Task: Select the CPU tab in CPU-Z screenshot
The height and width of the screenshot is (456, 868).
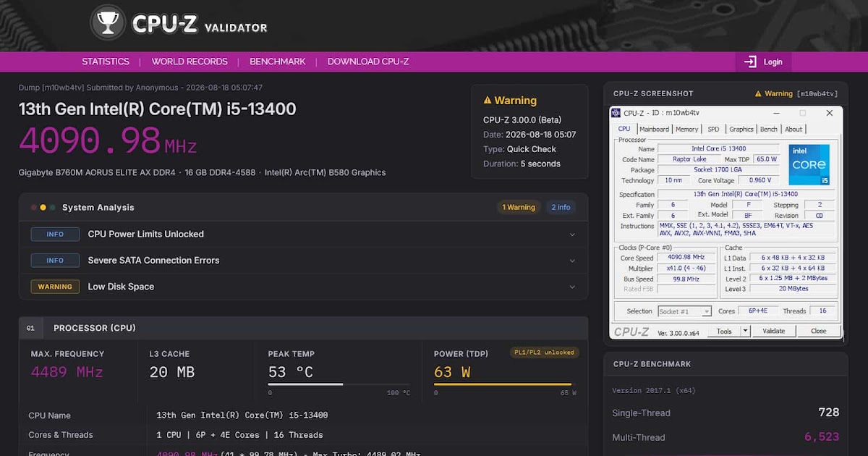Action: tap(624, 129)
